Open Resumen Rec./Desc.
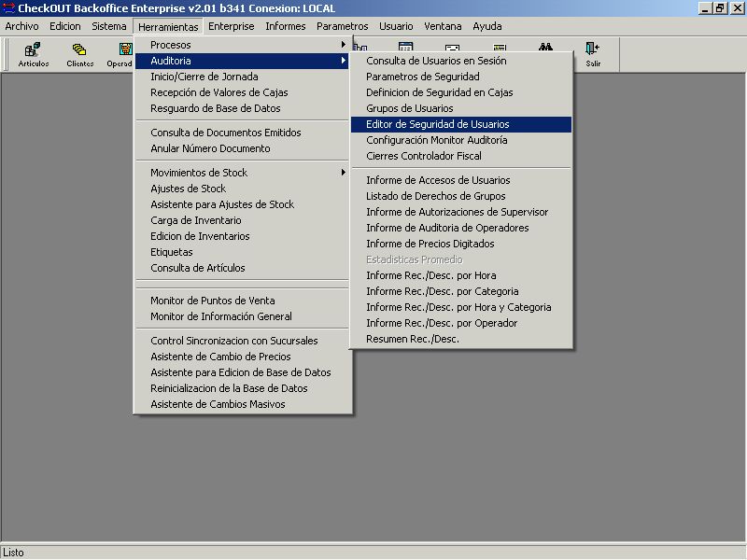Viewport: 747px width, 560px height. pyautogui.click(x=461, y=339)
